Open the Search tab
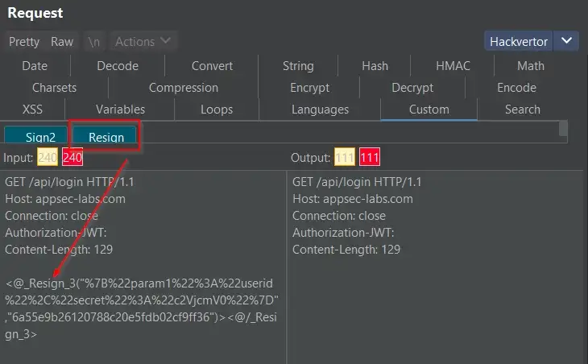 523,110
